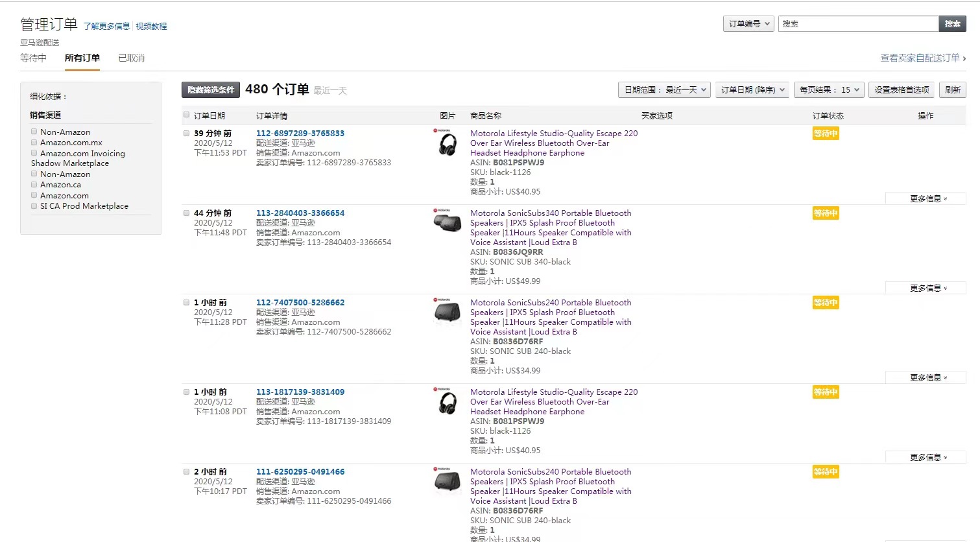
Task: Open SonicSubs240 product link in 下午11:28 order
Action: point(551,317)
